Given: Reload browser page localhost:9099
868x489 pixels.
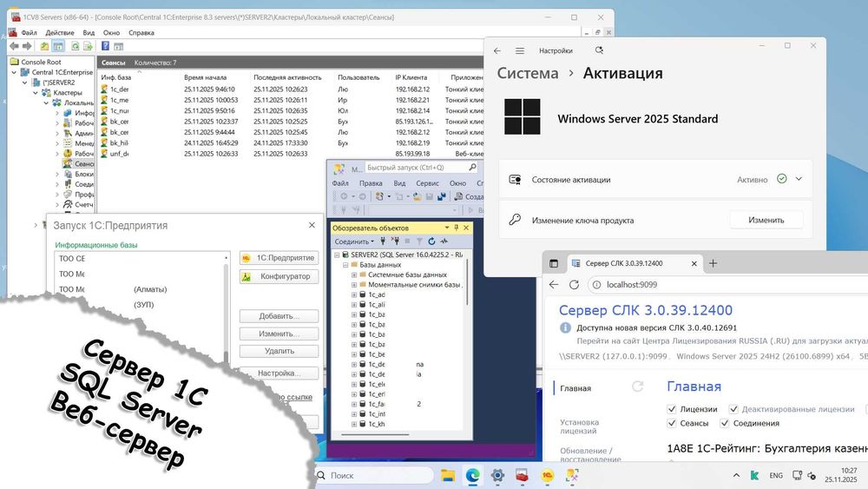Looking at the screenshot, I should click(574, 285).
